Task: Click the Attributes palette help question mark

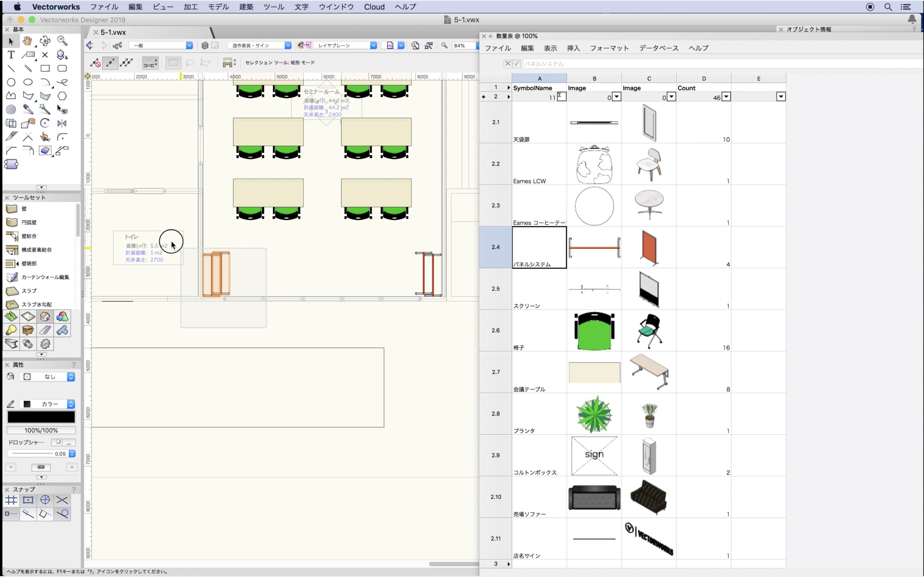Action: [74, 365]
